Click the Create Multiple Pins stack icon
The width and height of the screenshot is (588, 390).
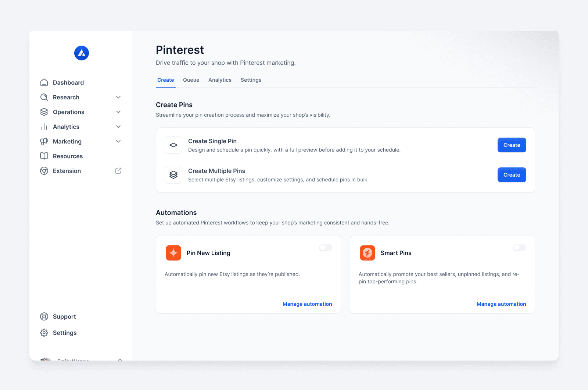click(x=173, y=175)
